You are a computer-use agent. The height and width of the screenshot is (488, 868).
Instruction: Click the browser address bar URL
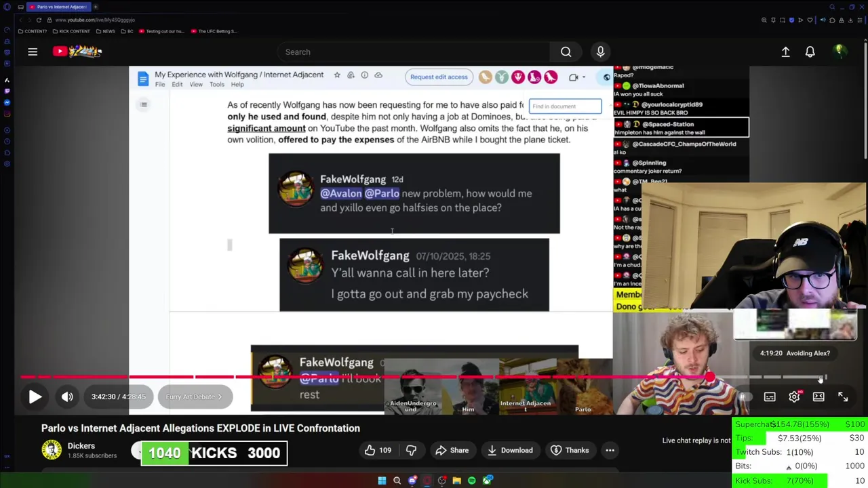click(x=95, y=20)
